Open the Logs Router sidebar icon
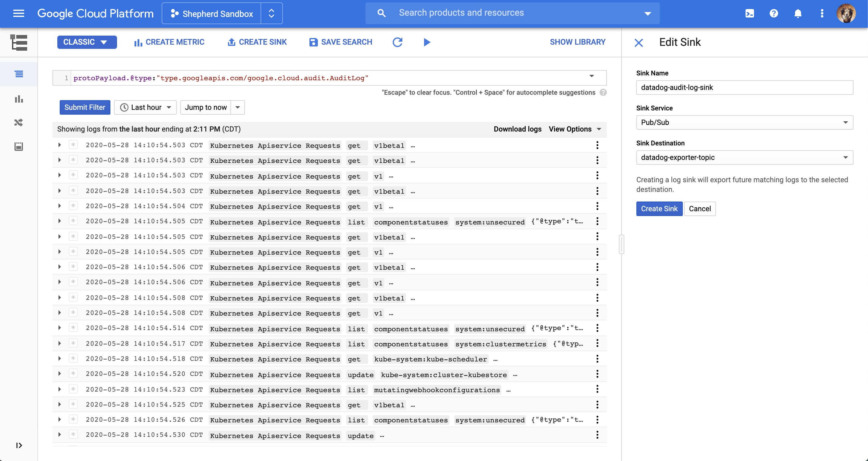 [19, 122]
